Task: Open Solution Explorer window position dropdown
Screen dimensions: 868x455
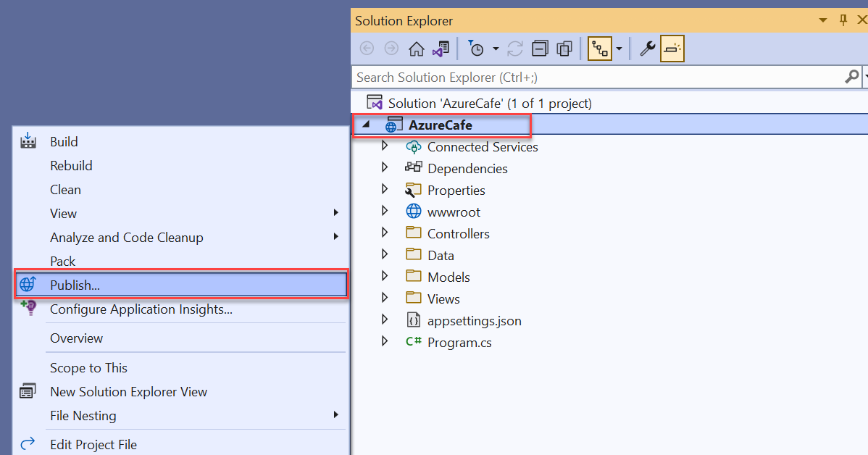Action: [823, 20]
